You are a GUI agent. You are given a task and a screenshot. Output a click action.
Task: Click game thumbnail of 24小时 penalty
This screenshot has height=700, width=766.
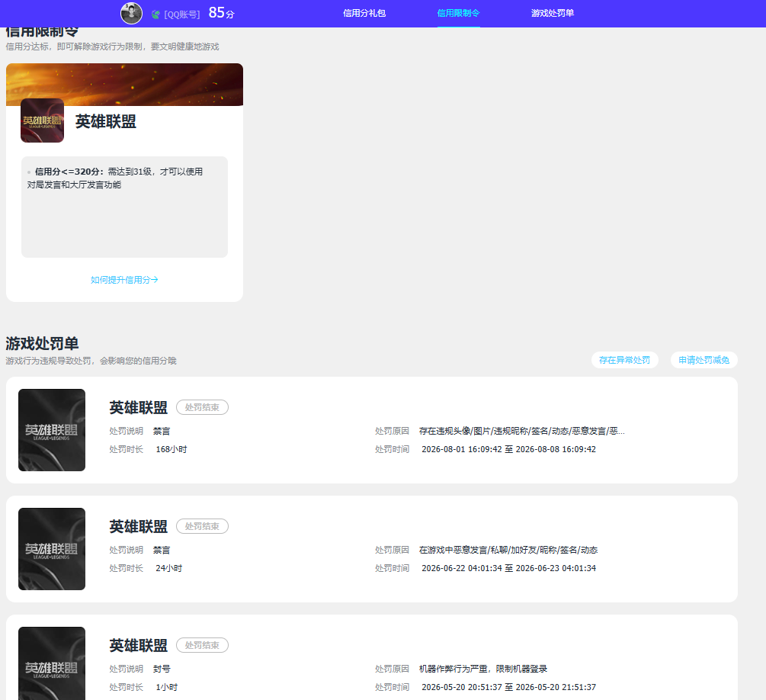click(52, 548)
